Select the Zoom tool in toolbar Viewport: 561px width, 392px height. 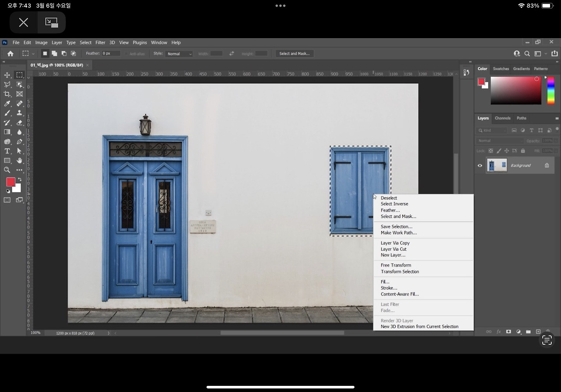(x=7, y=170)
